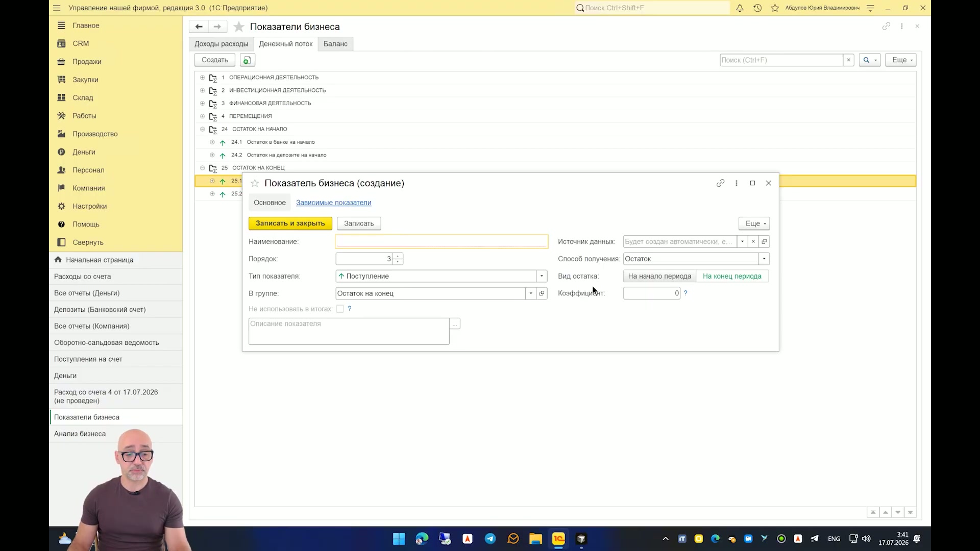Click the Наименование input field
The width and height of the screenshot is (980, 551).
tap(442, 242)
